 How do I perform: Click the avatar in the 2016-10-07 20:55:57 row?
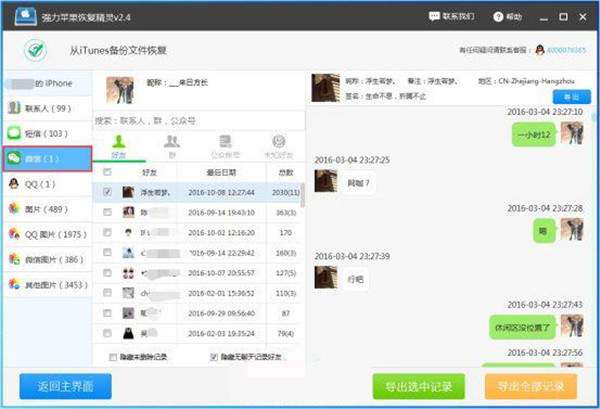click(128, 273)
